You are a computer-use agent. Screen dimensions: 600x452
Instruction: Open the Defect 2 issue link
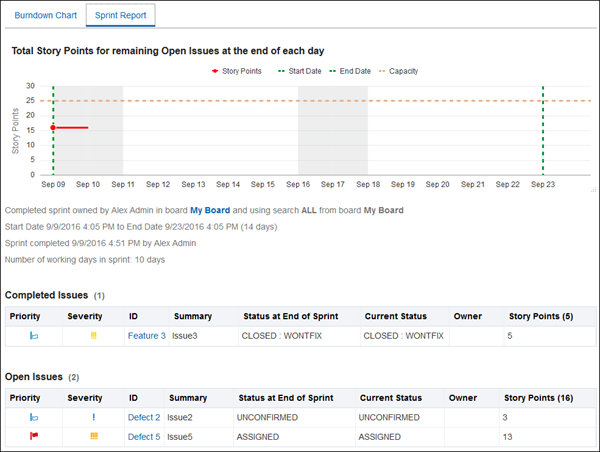144,417
